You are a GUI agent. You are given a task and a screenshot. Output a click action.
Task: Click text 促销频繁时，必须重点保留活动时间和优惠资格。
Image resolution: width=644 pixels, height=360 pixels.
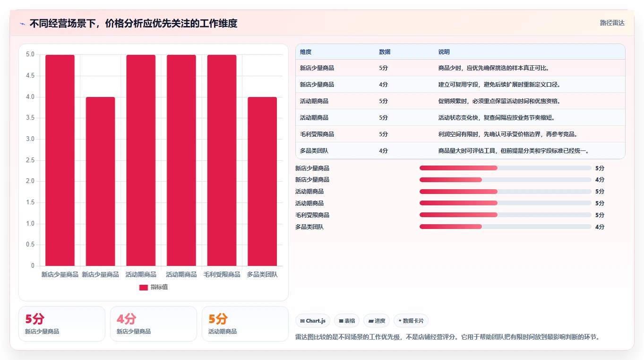tap(499, 101)
